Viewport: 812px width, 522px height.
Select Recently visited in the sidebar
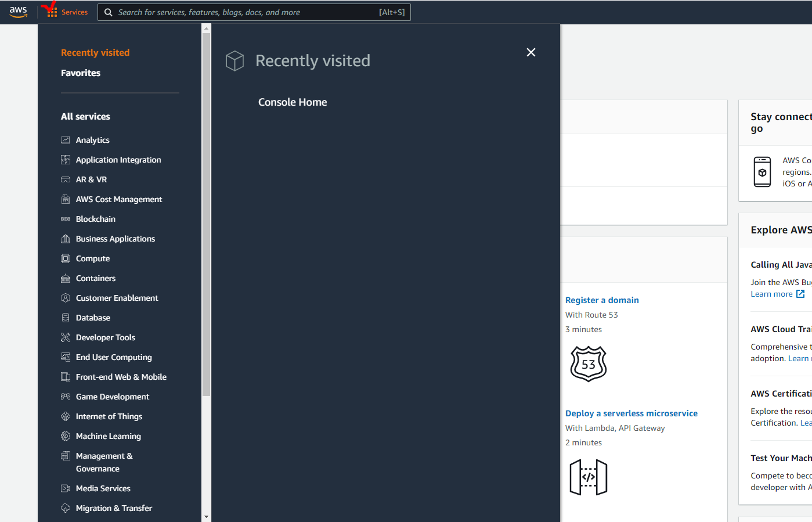95,52
